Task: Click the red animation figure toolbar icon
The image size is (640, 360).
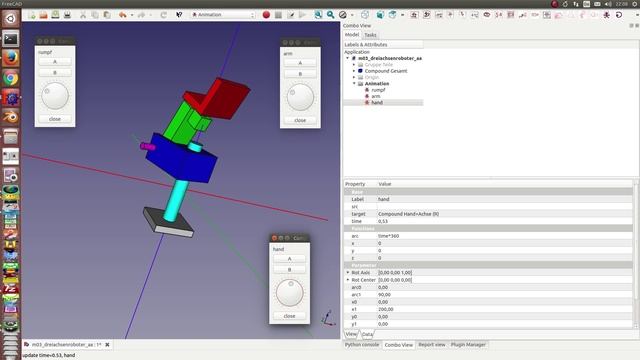Action: pos(607,15)
